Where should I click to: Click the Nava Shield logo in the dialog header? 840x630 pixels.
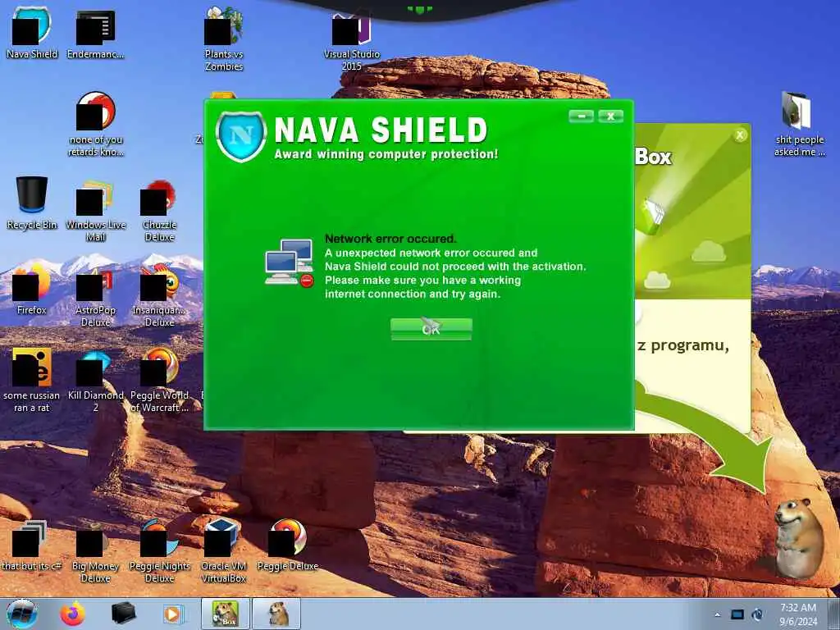pos(241,136)
